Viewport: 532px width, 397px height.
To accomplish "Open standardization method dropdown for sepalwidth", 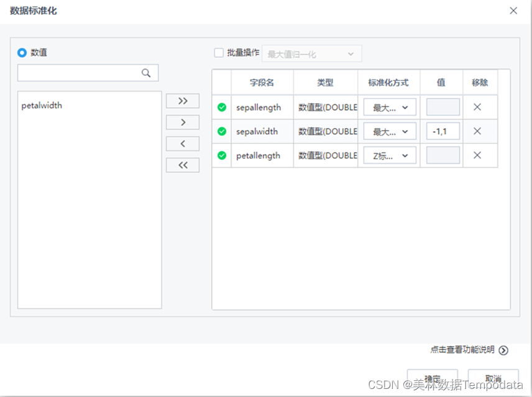I will click(390, 131).
